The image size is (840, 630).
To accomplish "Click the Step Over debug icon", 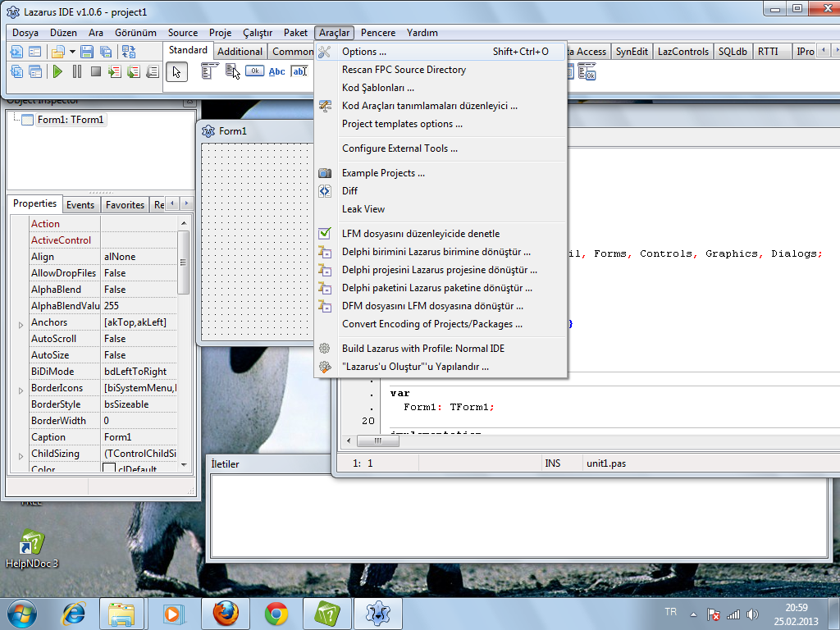I will coord(134,71).
